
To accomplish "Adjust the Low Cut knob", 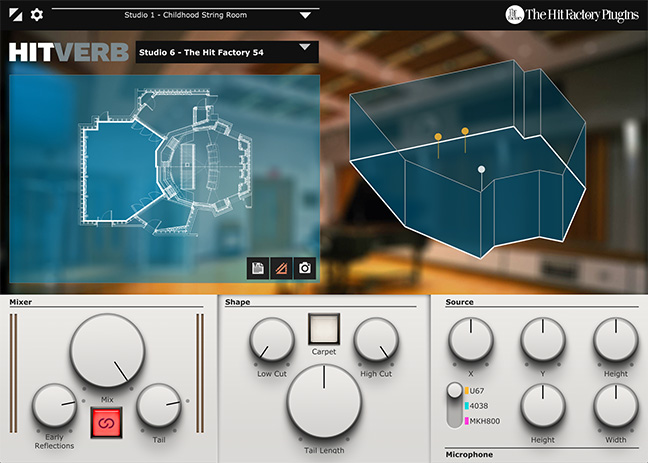I will coord(272,340).
